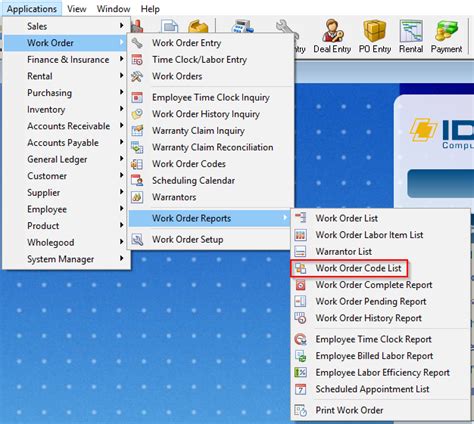Click the Warrantor List report icon
The width and height of the screenshot is (474, 424).
click(301, 252)
